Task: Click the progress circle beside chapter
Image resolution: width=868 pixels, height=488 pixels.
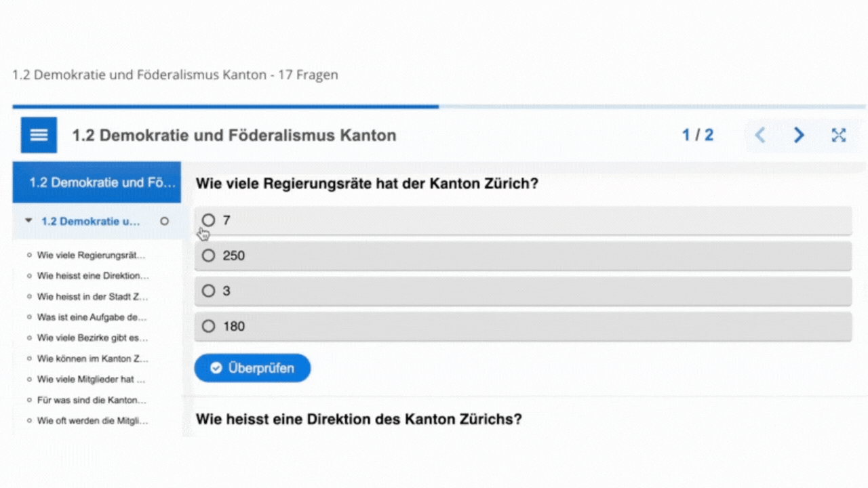Action: click(164, 221)
